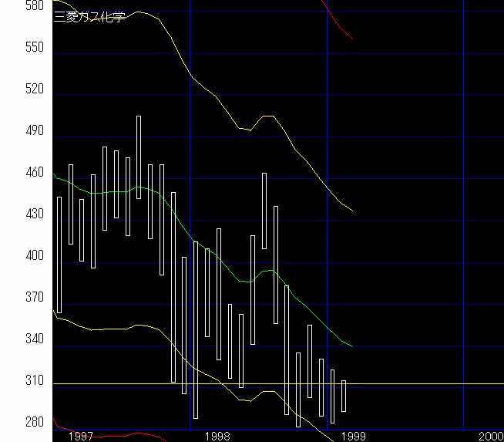Viewport: 504px width, 442px height.
Task: Select the 400 price axis label
Action: coord(14,256)
